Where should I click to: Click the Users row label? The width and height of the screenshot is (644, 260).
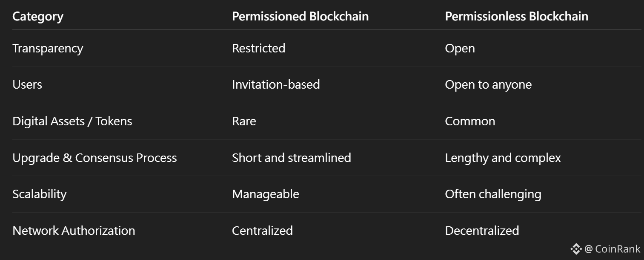click(x=27, y=85)
